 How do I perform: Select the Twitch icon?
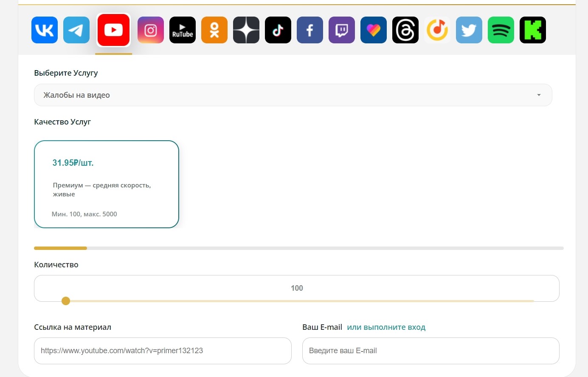click(342, 30)
